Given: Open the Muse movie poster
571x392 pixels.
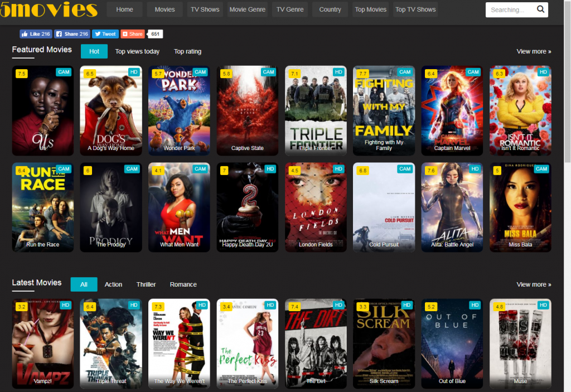Looking at the screenshot, I should [x=520, y=343].
